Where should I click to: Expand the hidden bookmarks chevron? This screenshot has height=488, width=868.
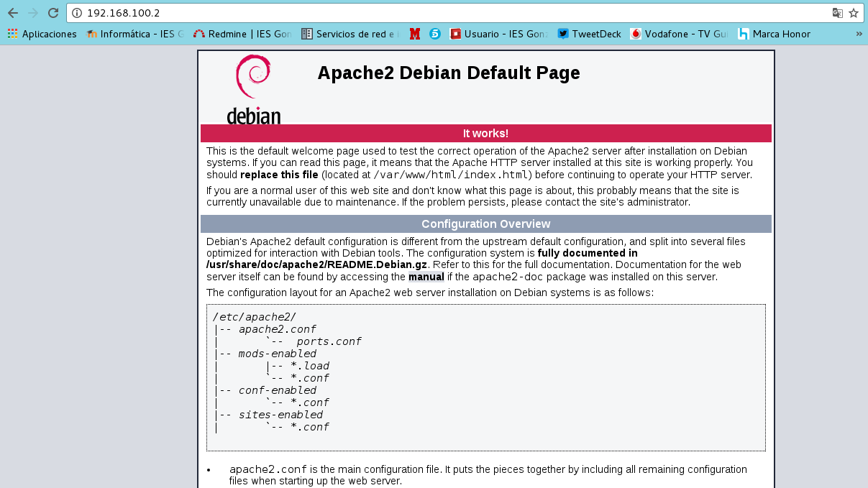pyautogui.click(x=859, y=34)
